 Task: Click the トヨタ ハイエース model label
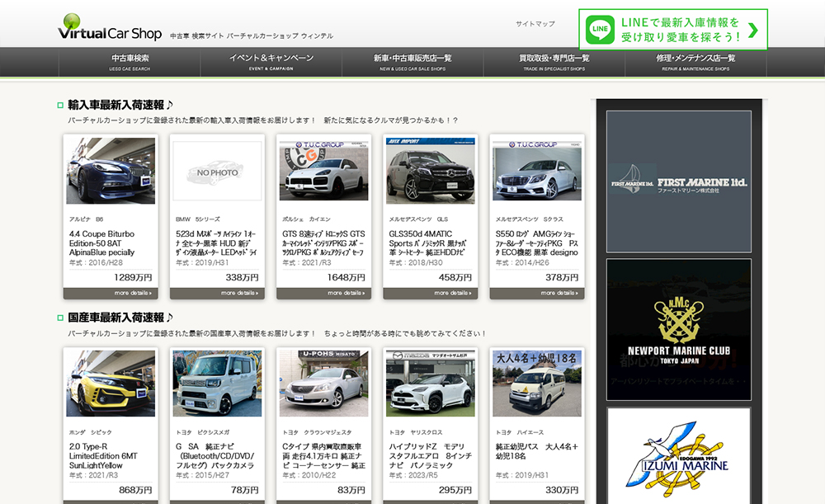tap(520, 432)
